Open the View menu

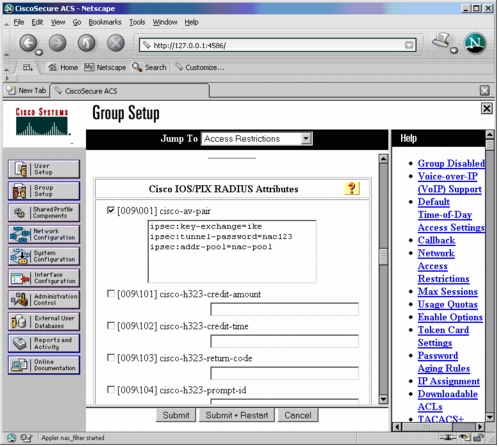(58, 22)
